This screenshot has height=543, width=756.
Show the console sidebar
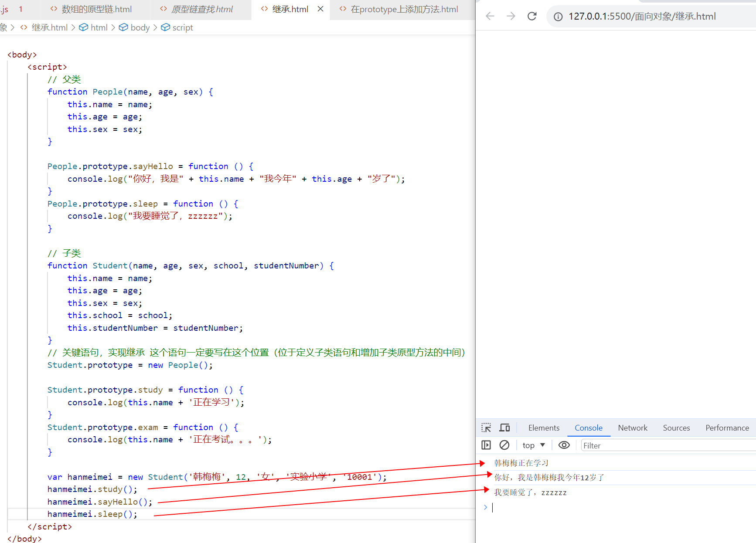(x=486, y=445)
